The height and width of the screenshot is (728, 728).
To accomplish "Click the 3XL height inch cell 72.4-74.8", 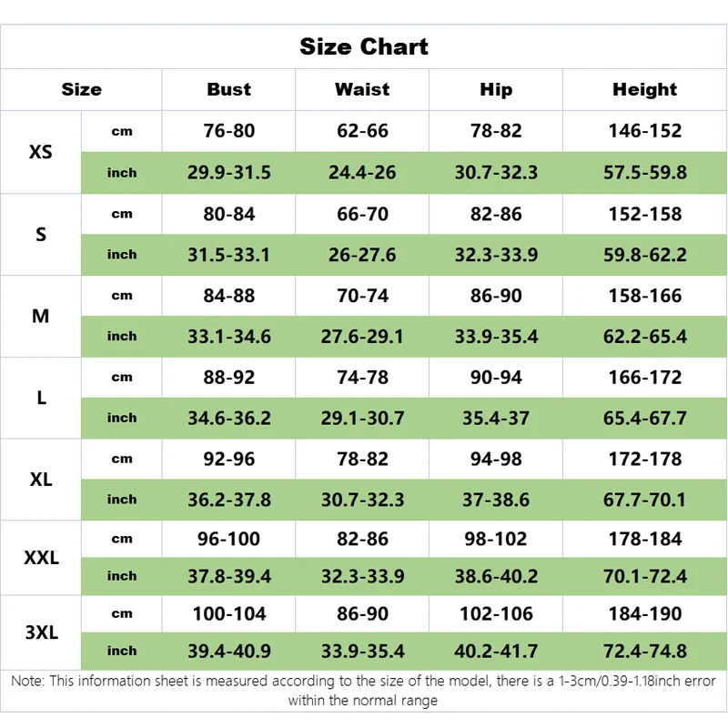I will pos(644,652).
